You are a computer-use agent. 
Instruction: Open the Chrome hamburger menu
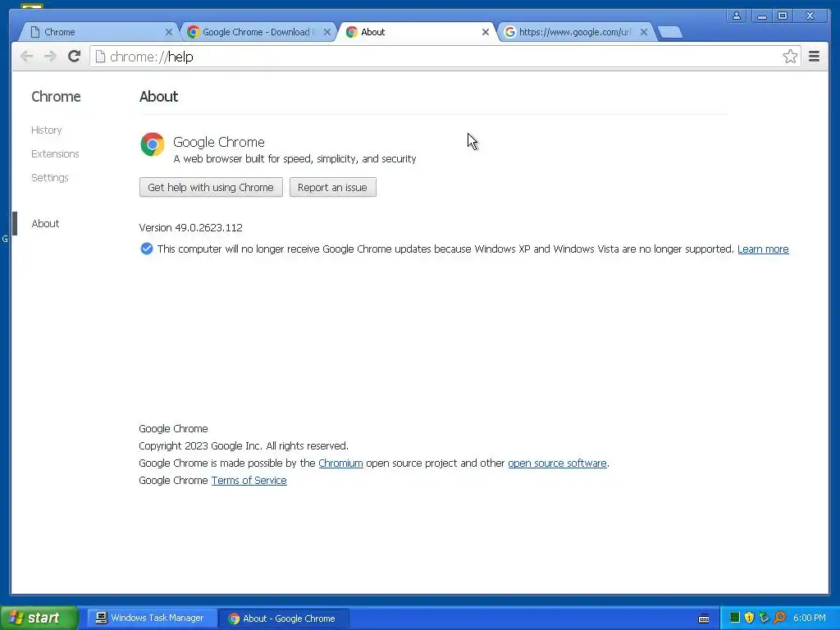(814, 57)
